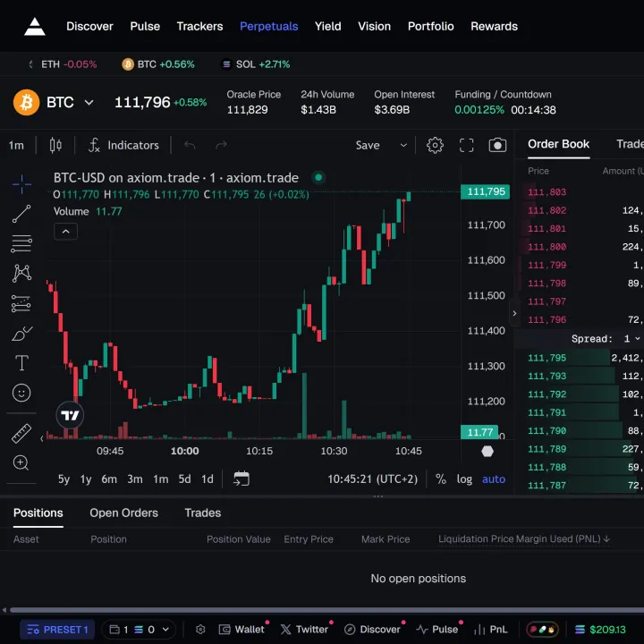Open the Portfolio page

point(430,26)
